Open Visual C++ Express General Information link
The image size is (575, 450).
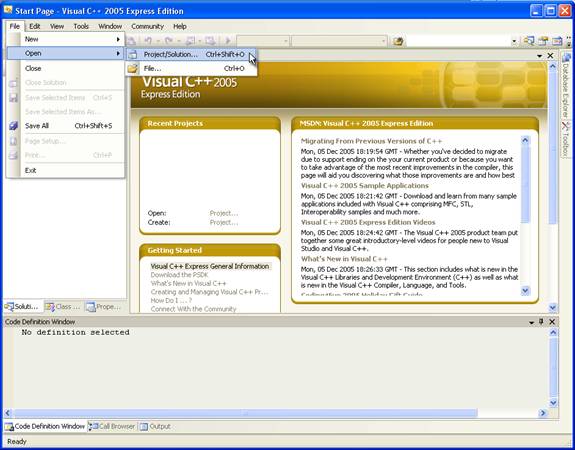[210, 266]
